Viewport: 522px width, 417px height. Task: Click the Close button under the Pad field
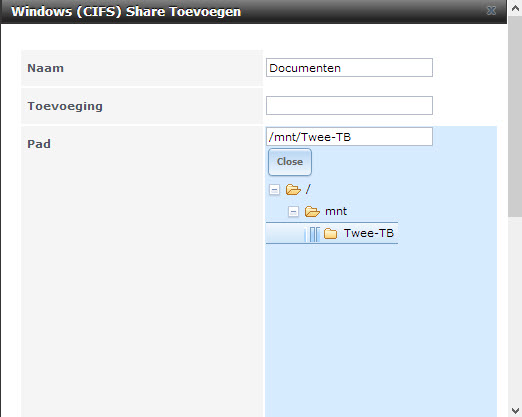click(x=290, y=162)
